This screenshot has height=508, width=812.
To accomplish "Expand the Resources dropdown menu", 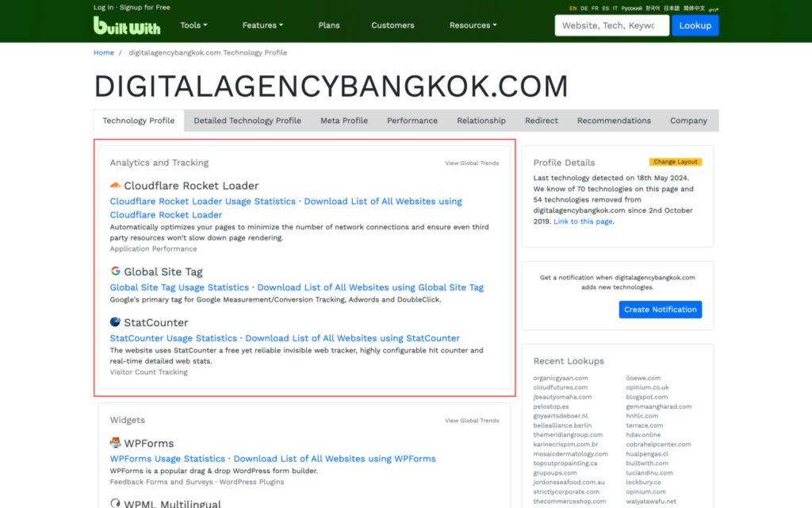I will (x=473, y=25).
